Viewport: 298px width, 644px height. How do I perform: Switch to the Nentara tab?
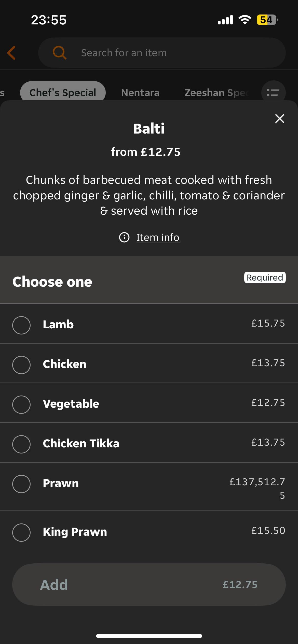coord(140,93)
